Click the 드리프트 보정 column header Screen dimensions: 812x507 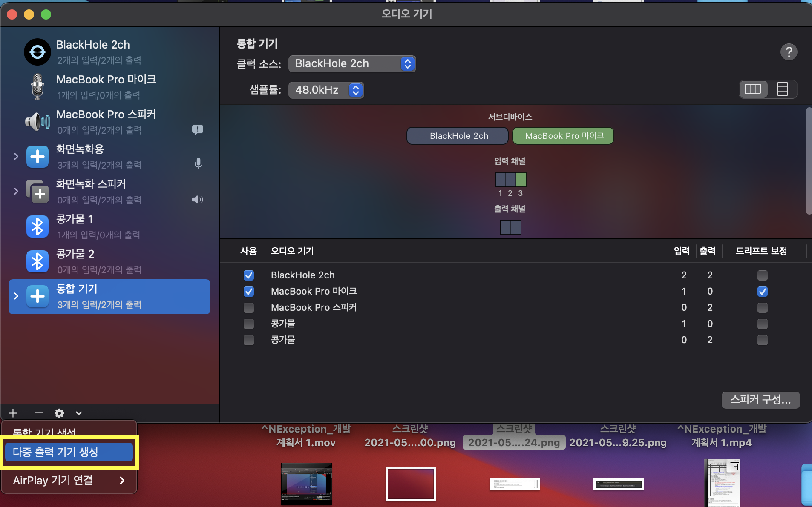point(761,251)
